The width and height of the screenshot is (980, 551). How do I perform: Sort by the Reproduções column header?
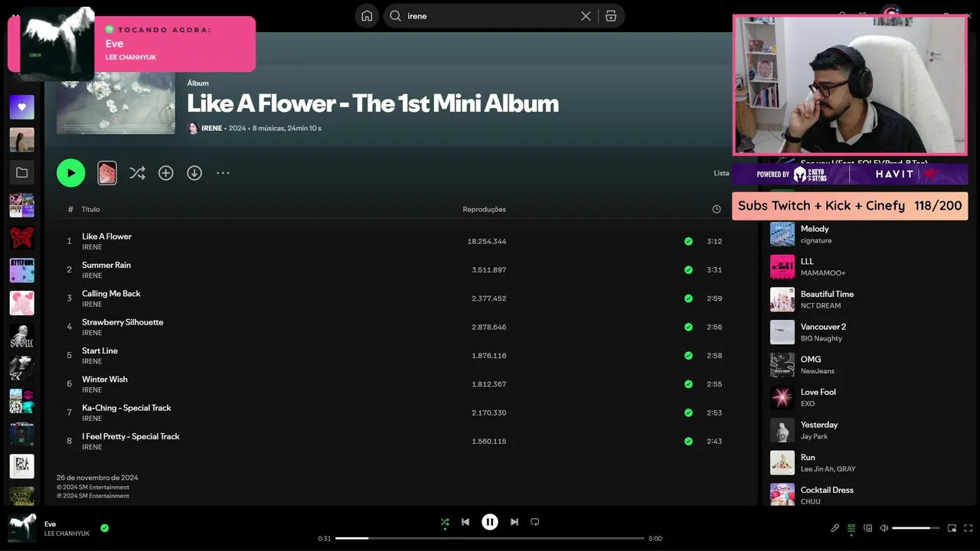[x=484, y=209]
